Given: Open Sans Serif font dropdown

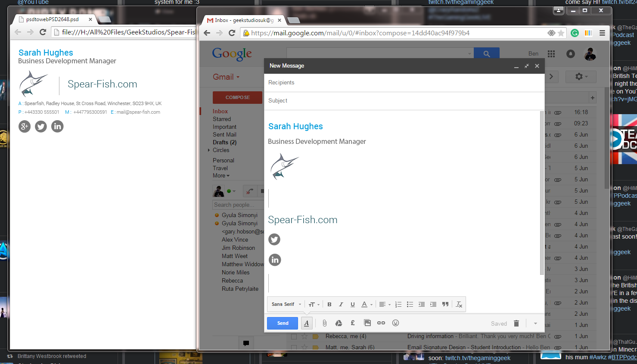Looking at the screenshot, I should (x=286, y=305).
